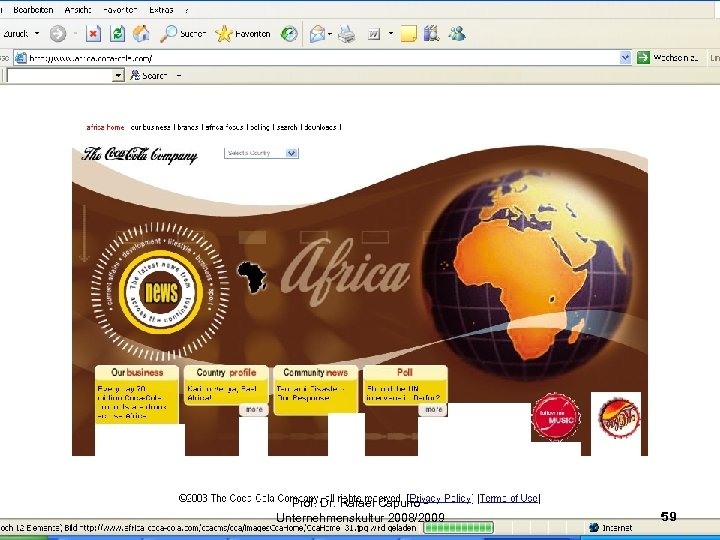Refresh the page using the green arrows icon

pos(118,34)
